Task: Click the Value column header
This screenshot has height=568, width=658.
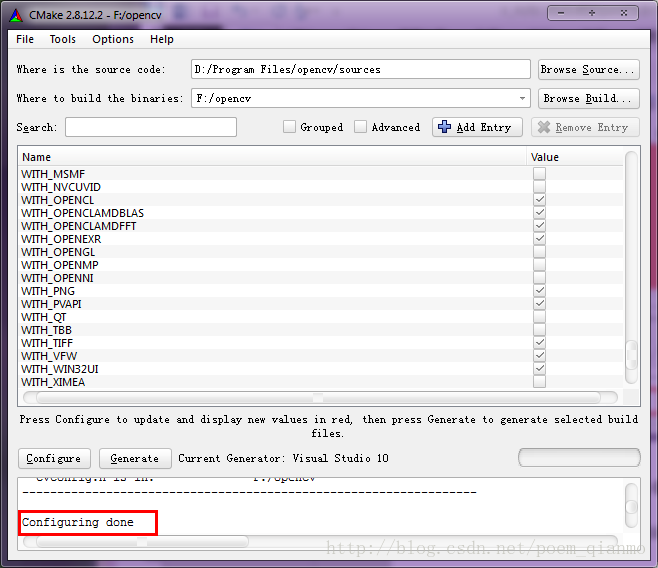Action: coord(574,157)
